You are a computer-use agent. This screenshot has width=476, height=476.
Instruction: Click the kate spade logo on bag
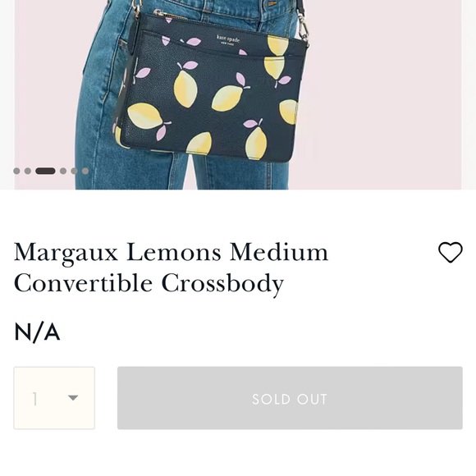[228, 39]
